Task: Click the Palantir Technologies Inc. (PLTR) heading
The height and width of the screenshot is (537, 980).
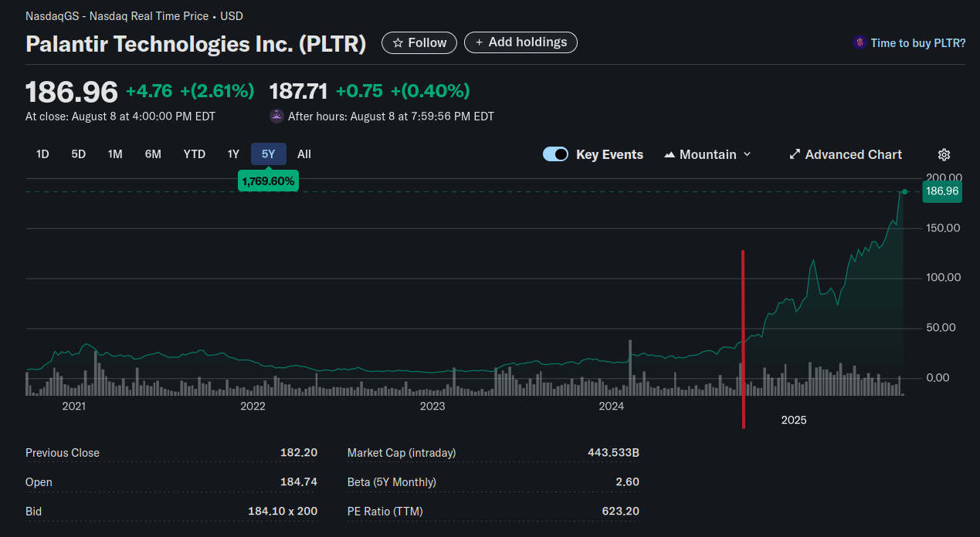Action: pyautogui.click(x=196, y=44)
